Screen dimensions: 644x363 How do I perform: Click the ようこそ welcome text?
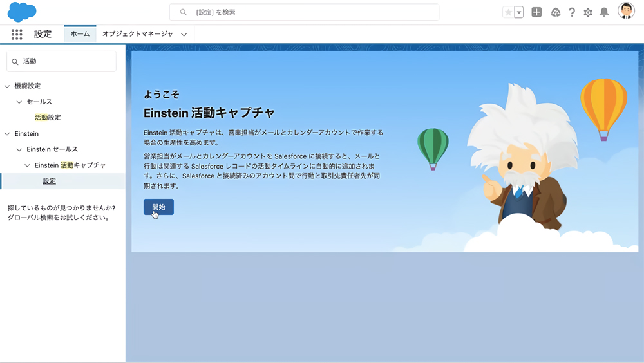[x=162, y=95]
